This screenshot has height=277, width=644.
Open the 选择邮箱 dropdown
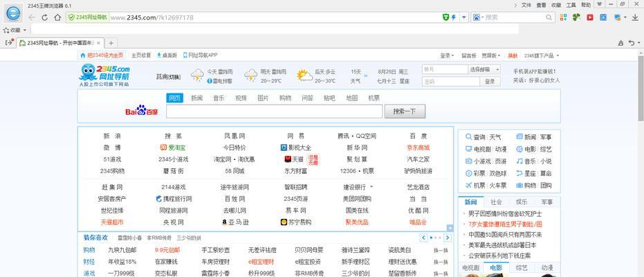click(485, 69)
